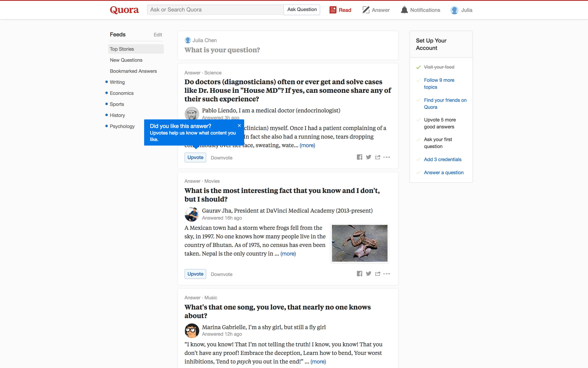Image resolution: width=588 pixels, height=368 pixels.
Task: Click 'Answer a question' link
Action: pos(444,173)
